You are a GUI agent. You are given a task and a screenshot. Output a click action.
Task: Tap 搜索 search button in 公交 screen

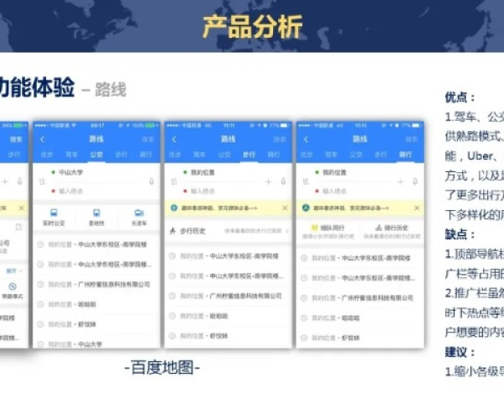(x=148, y=139)
